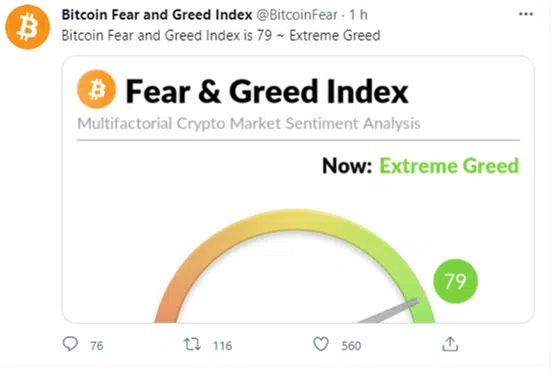Click the Multifactorial Crypto Market Sentiment Analysis subtitle
554x374 pixels.
coord(249,124)
